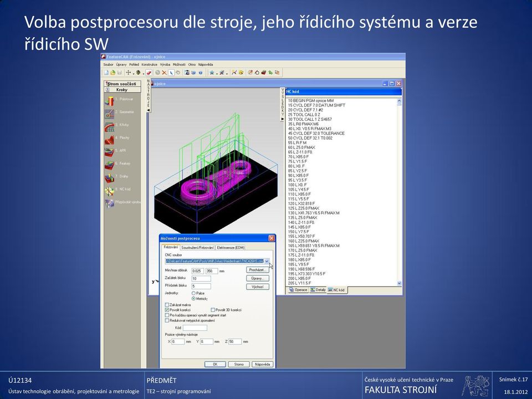The height and width of the screenshot is (399, 532).
Task: Select the Palce units radio button
Action: click(194, 293)
